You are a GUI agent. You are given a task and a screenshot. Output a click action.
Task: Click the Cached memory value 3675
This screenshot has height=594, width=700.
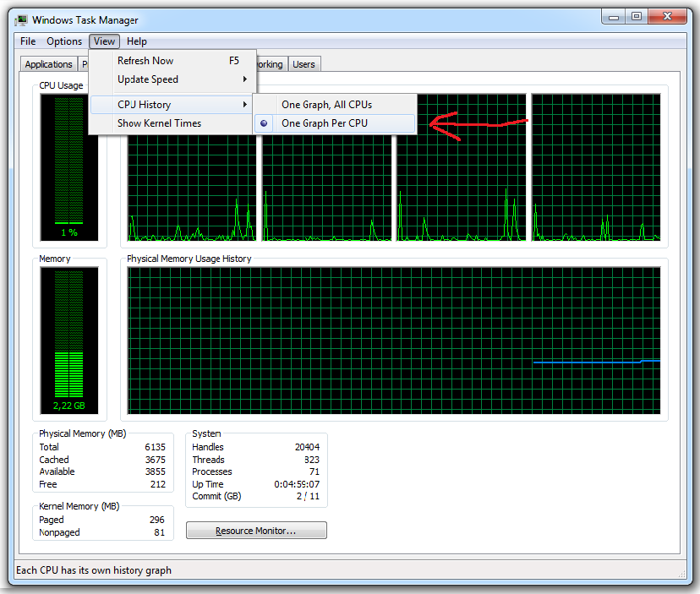pyautogui.click(x=155, y=460)
